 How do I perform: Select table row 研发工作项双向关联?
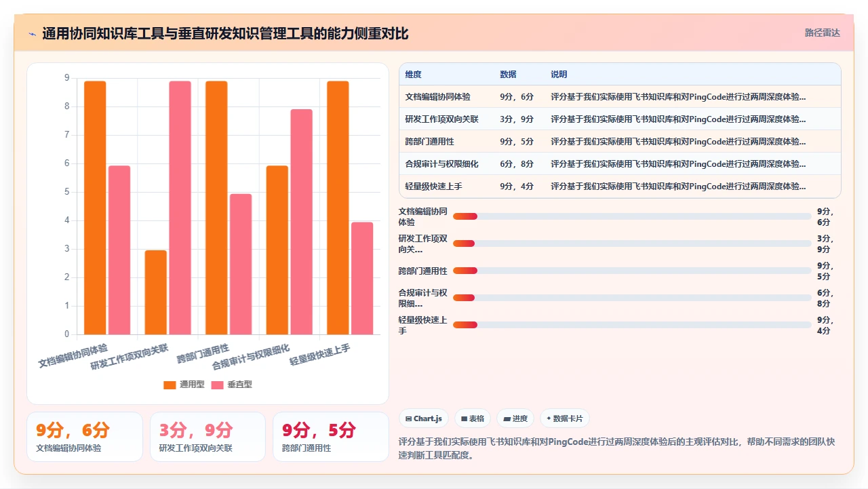[x=620, y=119]
